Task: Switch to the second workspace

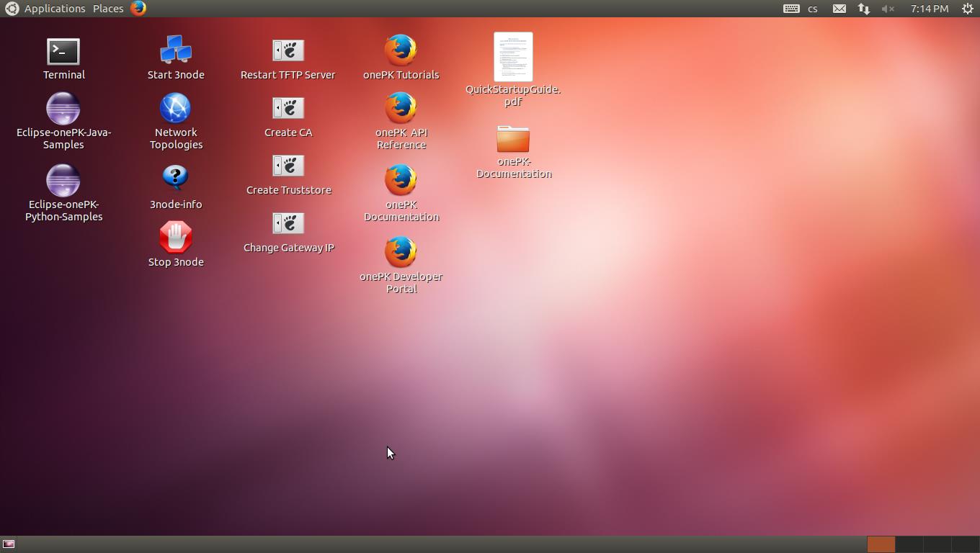Action: (909, 544)
